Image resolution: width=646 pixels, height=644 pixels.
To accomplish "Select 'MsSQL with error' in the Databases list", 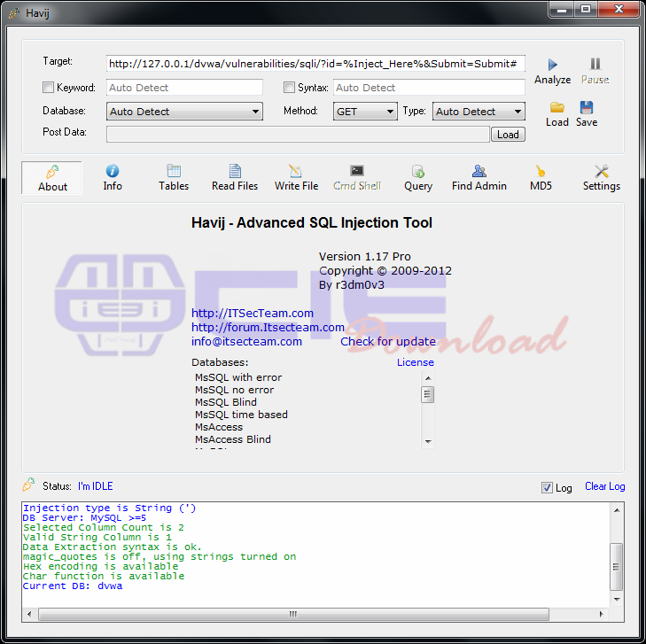I will pos(238,377).
